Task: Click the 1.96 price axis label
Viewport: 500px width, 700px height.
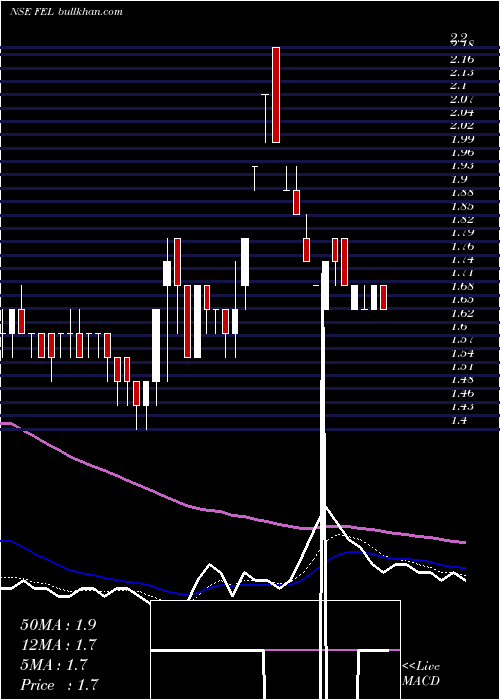Action: point(462,153)
